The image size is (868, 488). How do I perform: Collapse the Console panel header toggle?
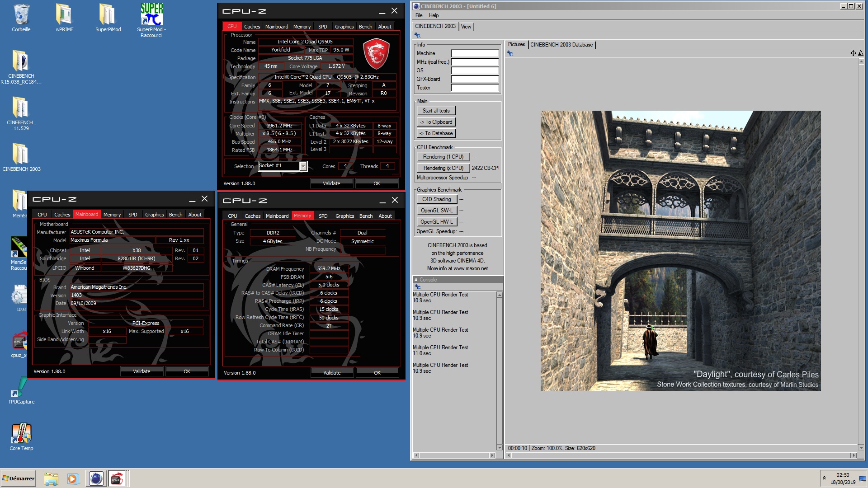(x=416, y=280)
